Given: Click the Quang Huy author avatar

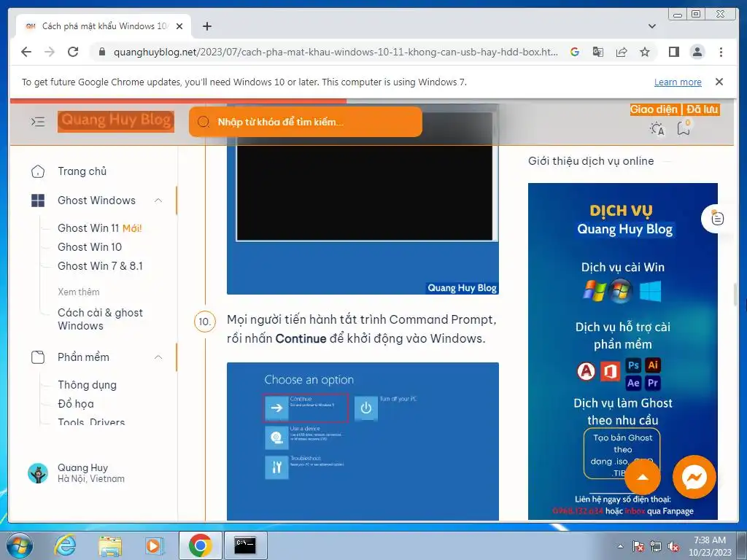Looking at the screenshot, I should click(38, 473).
